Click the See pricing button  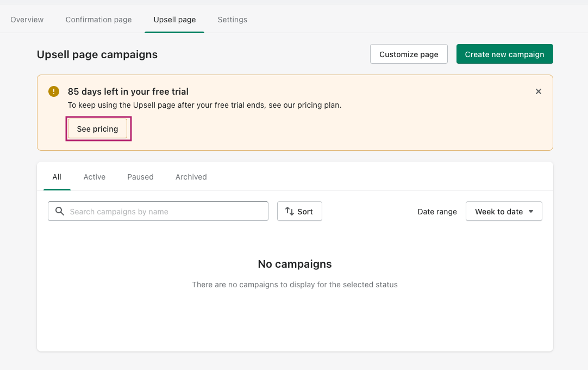point(97,129)
